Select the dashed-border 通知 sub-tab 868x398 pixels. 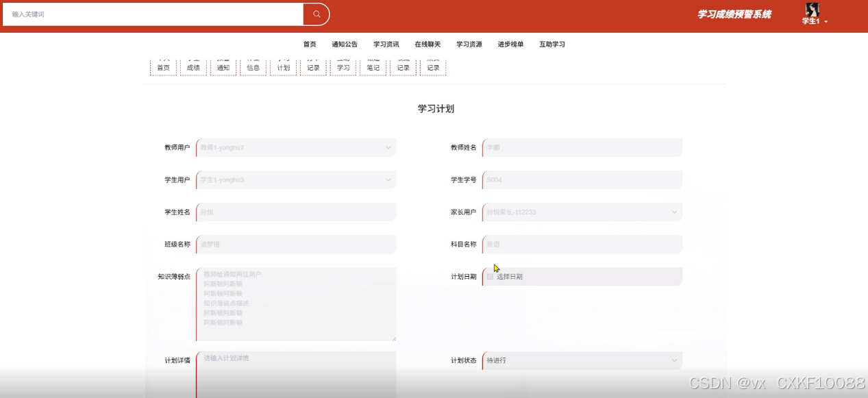click(x=223, y=66)
